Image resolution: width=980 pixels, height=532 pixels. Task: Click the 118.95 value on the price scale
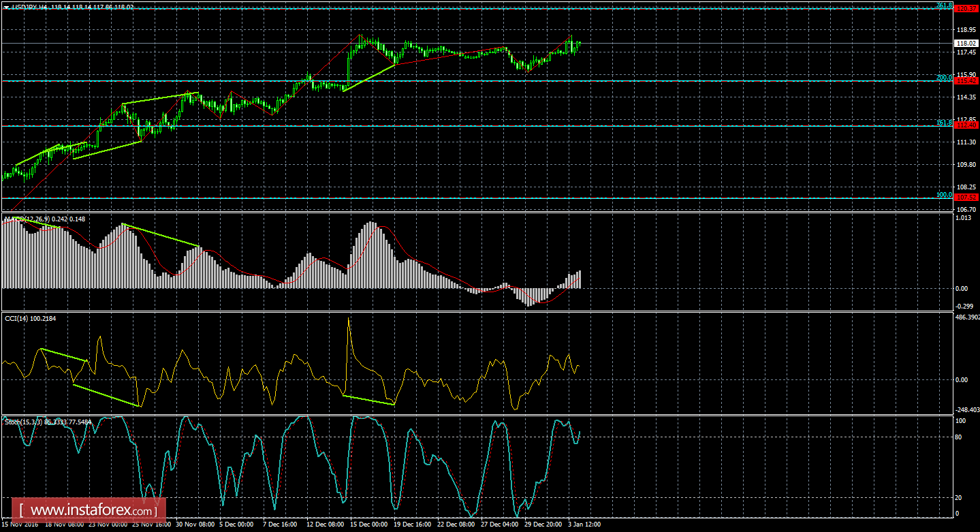(x=966, y=30)
